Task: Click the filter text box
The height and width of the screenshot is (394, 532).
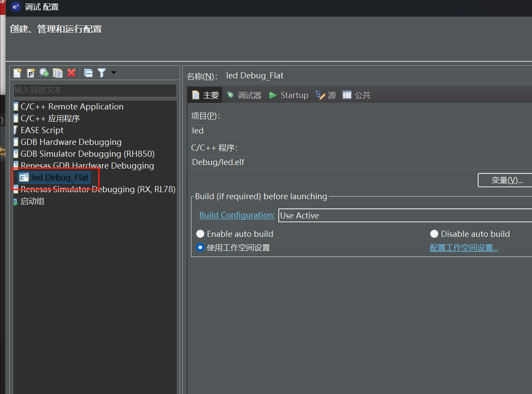Action: [95, 90]
